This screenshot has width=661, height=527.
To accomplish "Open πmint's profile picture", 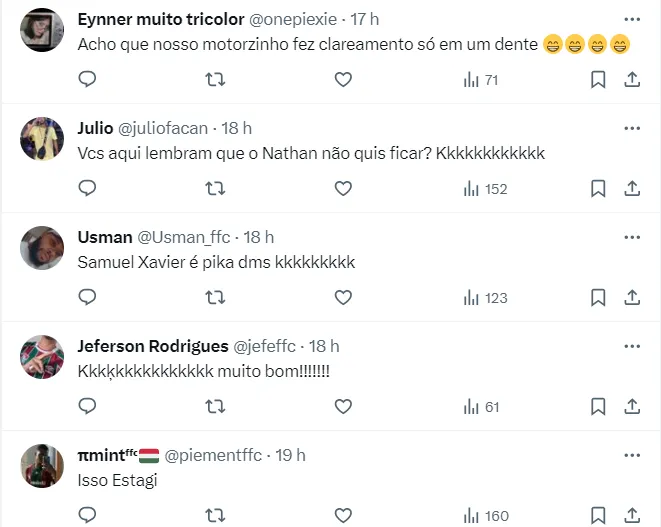I will click(x=42, y=466).
